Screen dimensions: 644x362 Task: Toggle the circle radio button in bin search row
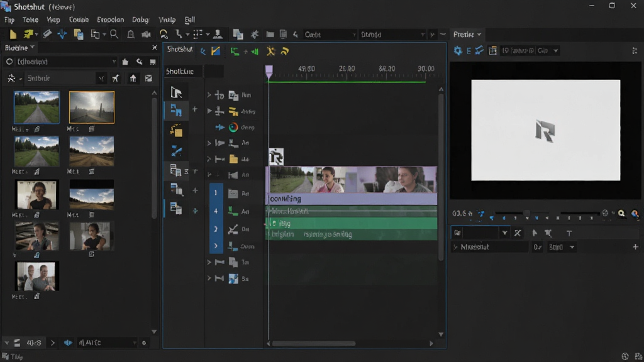click(9, 62)
